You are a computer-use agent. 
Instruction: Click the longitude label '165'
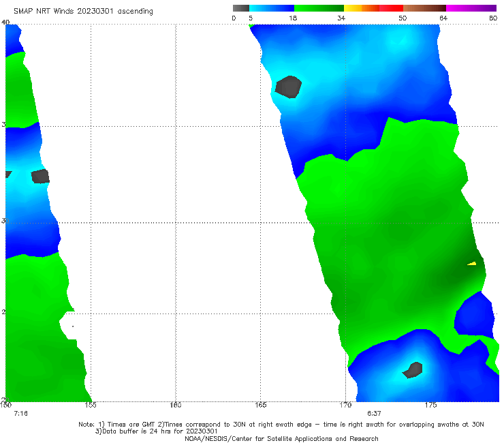(x=260, y=405)
